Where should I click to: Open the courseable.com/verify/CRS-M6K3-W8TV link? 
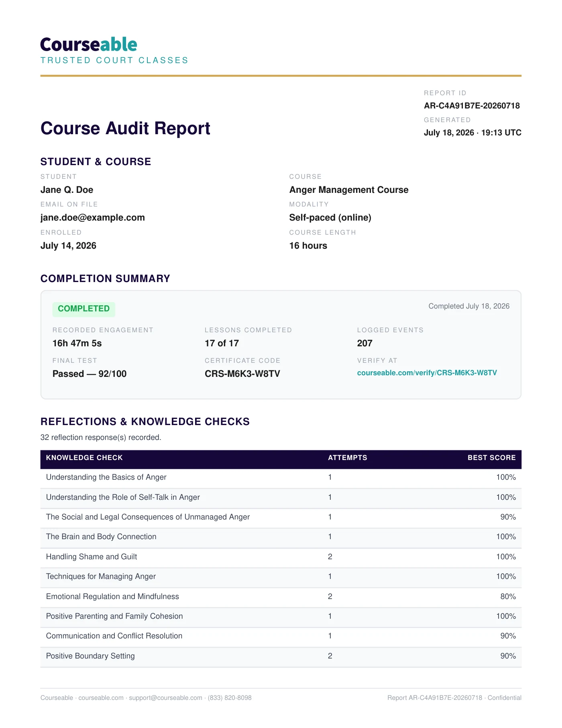[x=427, y=373]
